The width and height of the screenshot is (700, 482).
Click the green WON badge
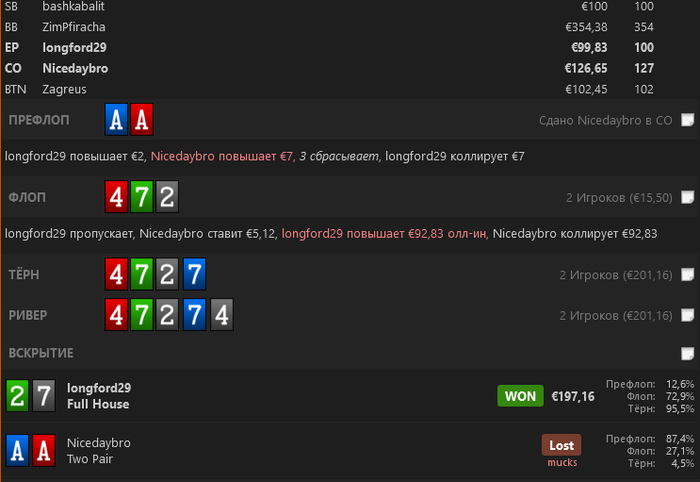520,396
